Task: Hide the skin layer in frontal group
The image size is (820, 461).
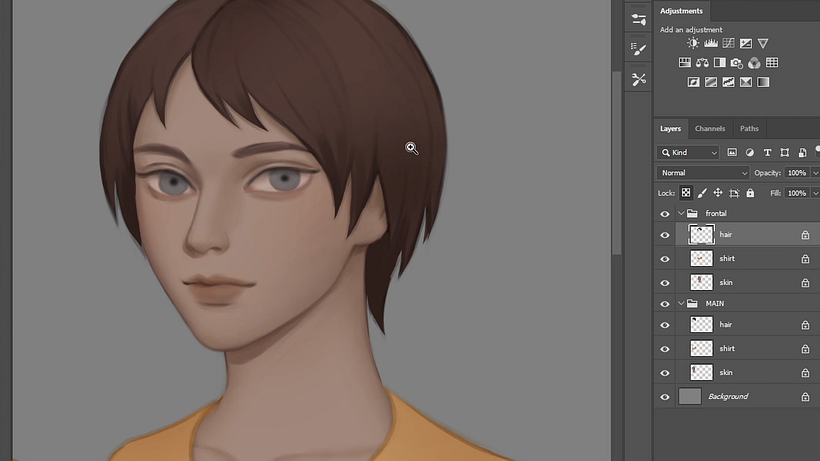Action: (x=665, y=283)
